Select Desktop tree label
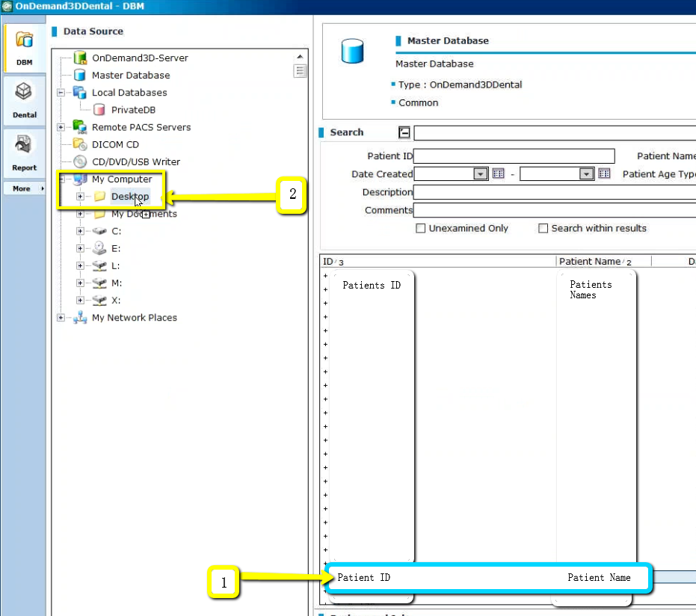The height and width of the screenshot is (616, 696). [x=130, y=196]
